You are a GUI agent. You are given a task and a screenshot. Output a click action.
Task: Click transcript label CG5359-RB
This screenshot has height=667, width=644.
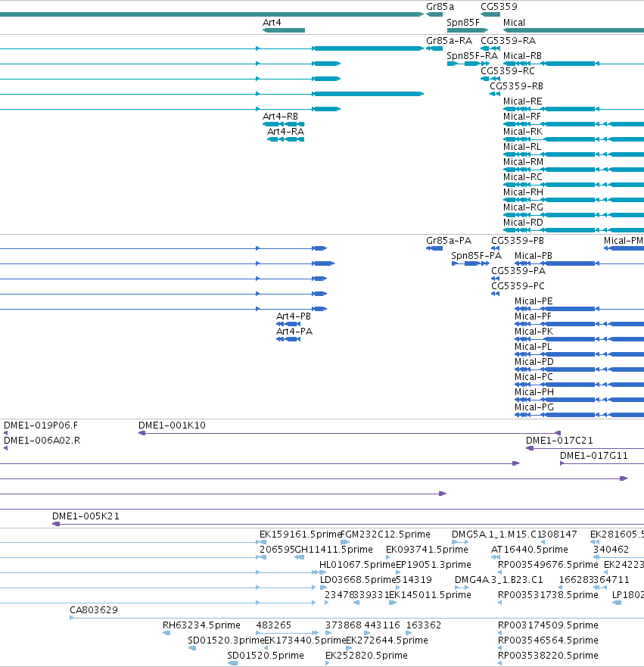[516, 86]
